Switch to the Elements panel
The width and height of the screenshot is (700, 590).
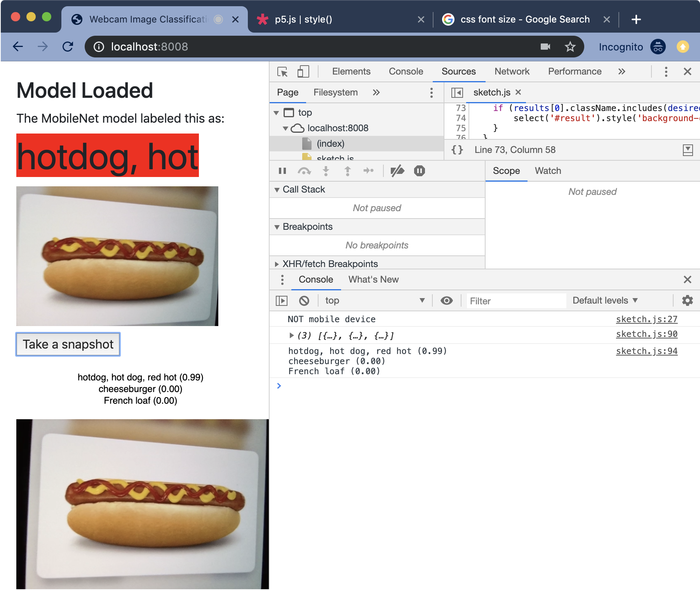click(351, 71)
